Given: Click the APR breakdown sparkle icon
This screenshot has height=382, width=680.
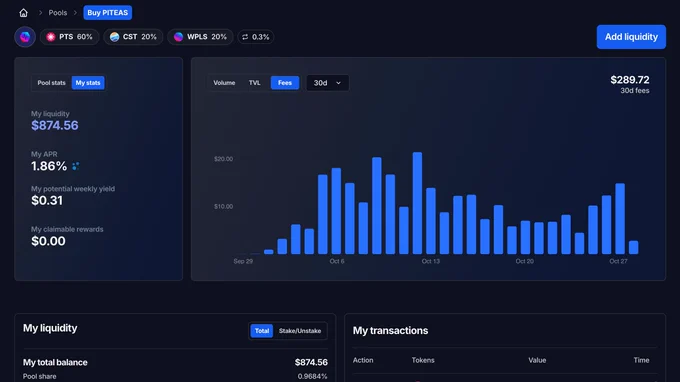Looking at the screenshot, I should [75, 166].
